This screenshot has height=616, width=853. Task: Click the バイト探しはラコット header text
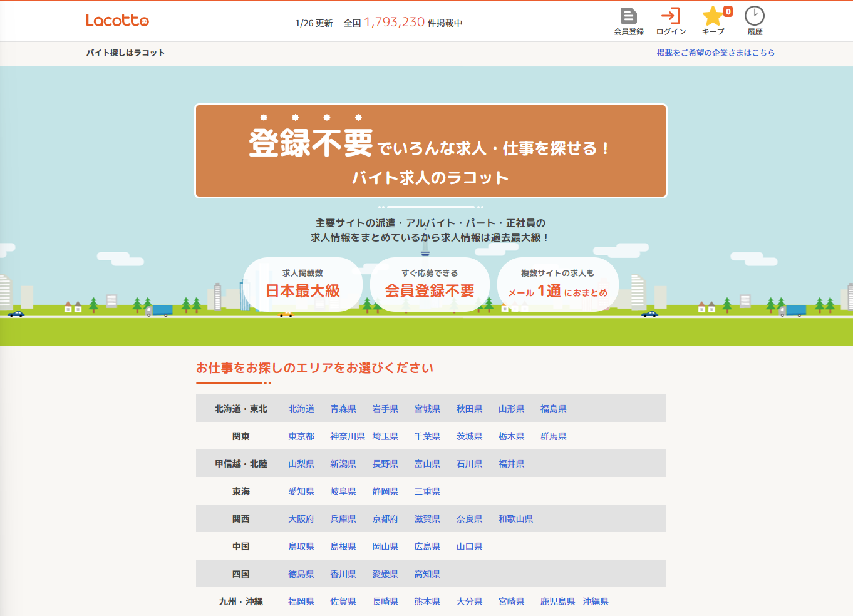125,53
